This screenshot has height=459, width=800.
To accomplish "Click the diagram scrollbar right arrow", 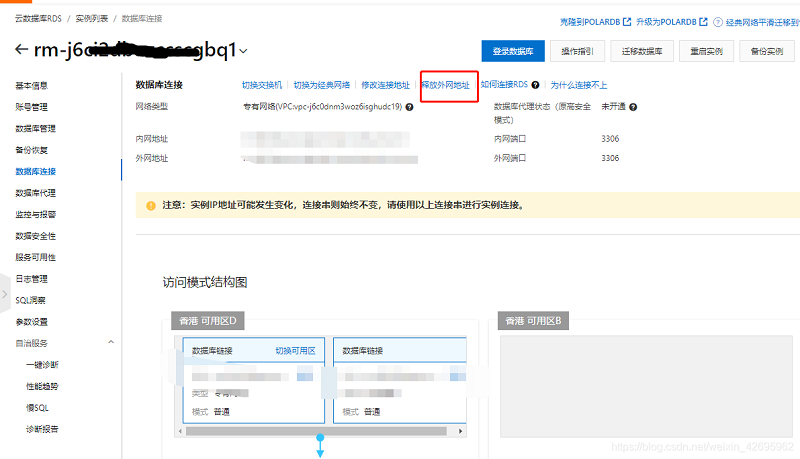I will coord(460,431).
